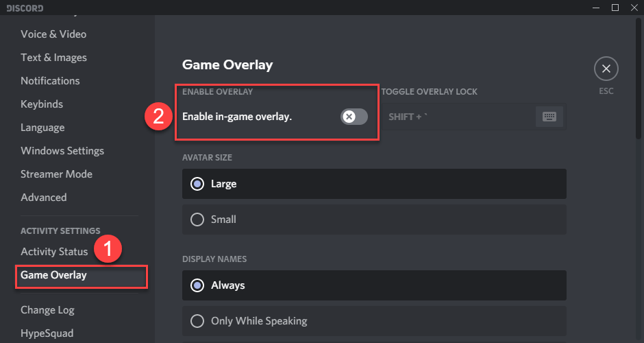644x343 pixels.
Task: Open Streamer Mode settings
Action: point(56,174)
